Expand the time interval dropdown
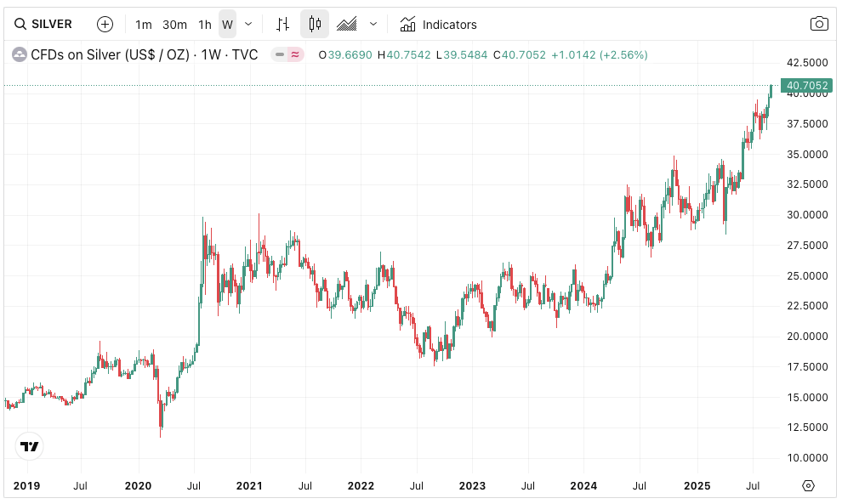 click(248, 24)
